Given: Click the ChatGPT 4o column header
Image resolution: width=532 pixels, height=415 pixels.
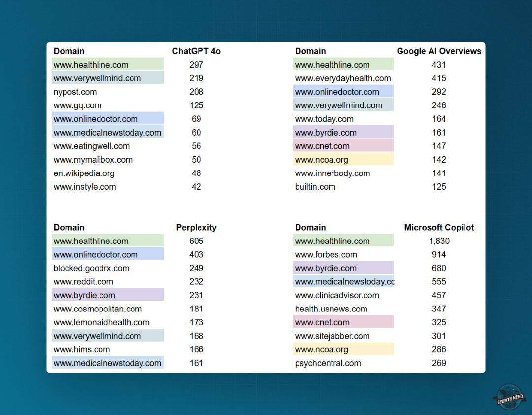Looking at the screenshot, I should click(196, 51).
